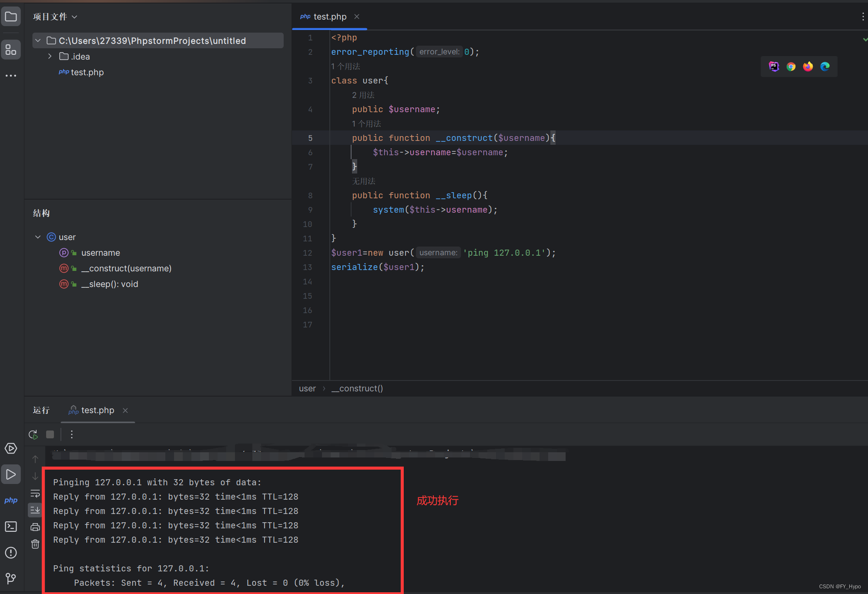Select __sleep(): void in the structure tree

pos(109,284)
